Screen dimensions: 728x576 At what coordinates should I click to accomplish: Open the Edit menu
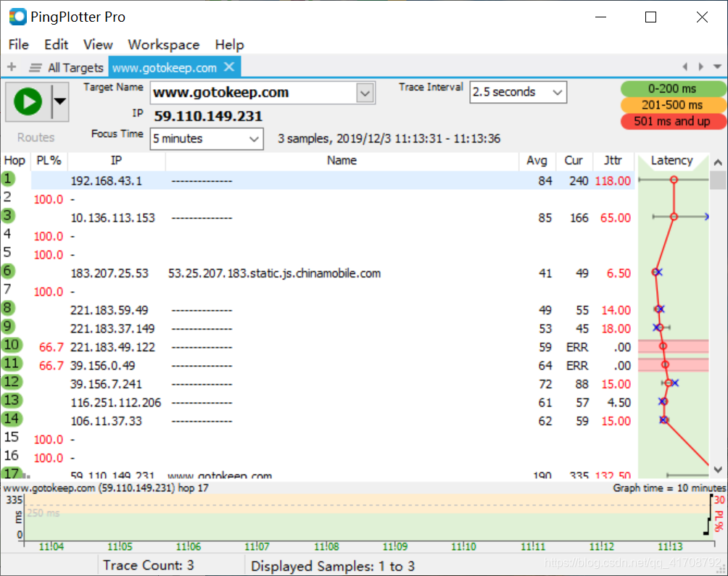(56, 44)
